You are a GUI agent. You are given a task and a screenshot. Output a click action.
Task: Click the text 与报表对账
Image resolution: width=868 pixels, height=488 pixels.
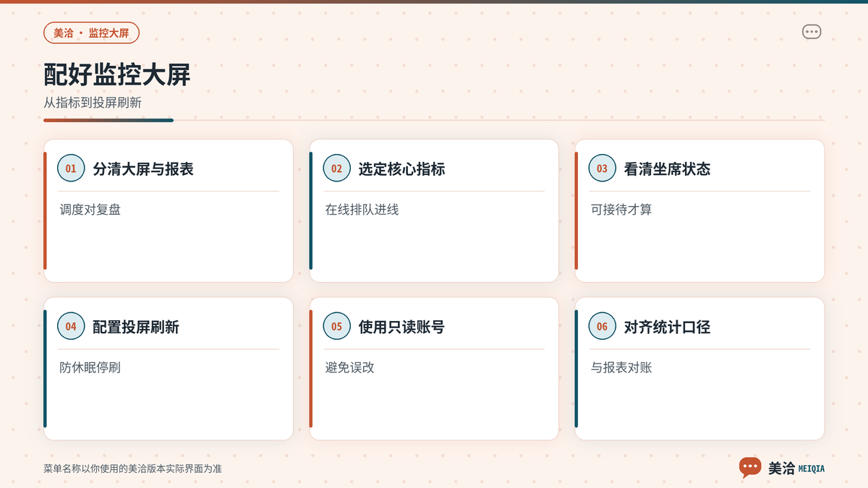621,368
